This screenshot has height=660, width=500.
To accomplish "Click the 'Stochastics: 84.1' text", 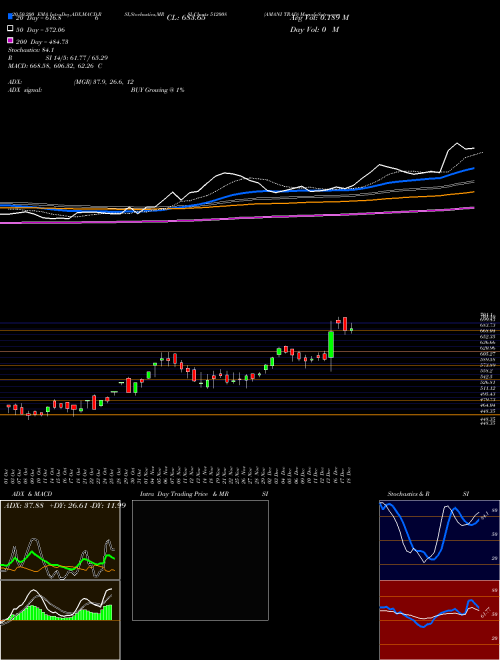I will [x=31, y=50].
